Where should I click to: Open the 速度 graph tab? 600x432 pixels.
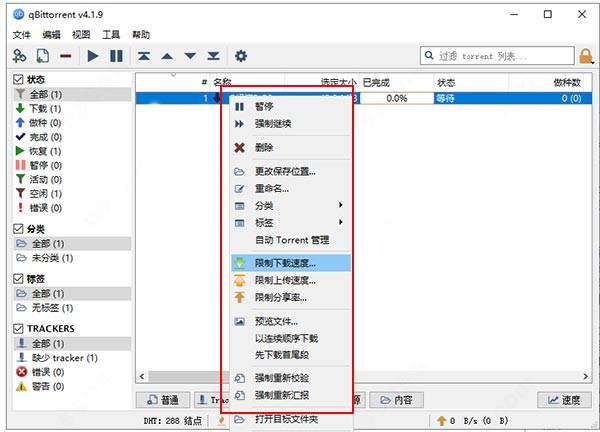pyautogui.click(x=564, y=400)
